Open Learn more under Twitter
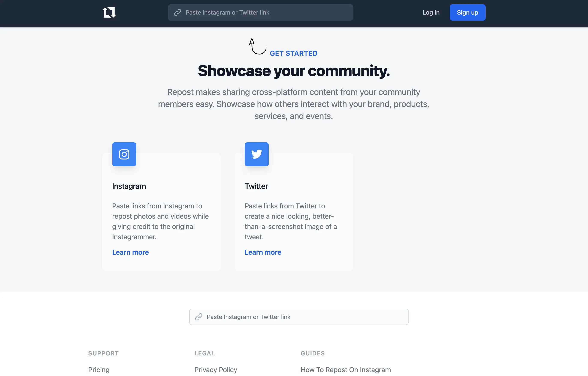 [263, 252]
